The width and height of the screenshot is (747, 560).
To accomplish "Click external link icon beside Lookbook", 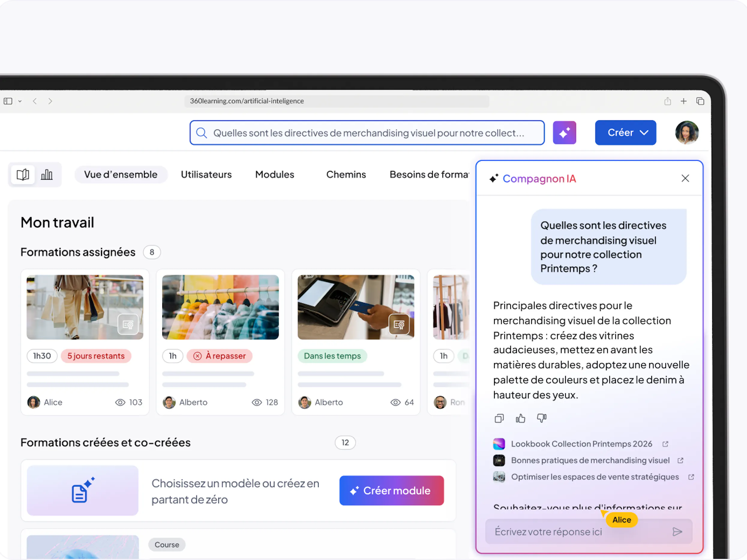I will pyautogui.click(x=665, y=444).
